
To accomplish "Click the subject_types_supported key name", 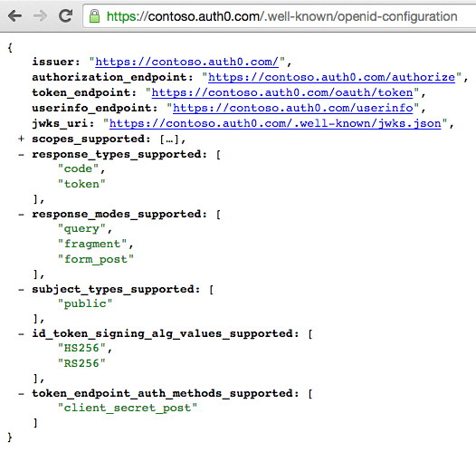I will (113, 290).
